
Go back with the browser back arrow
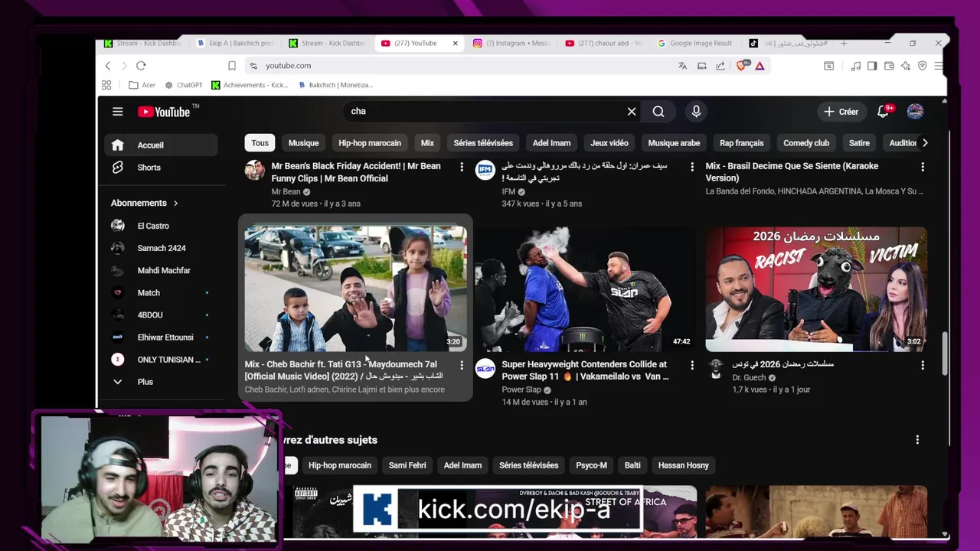pyautogui.click(x=108, y=66)
